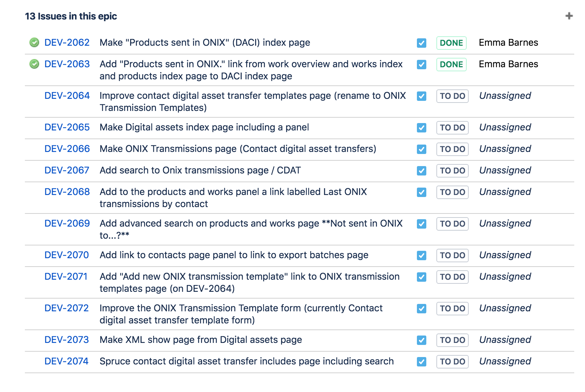The height and width of the screenshot is (392, 585).
Task: Open issue DEV-2064 link
Action: pos(67,96)
